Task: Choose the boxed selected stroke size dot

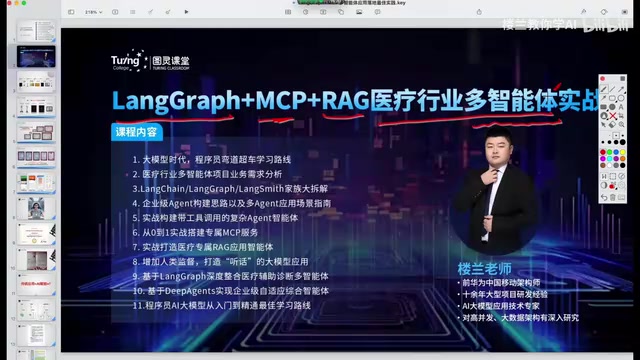Action: 616,136
